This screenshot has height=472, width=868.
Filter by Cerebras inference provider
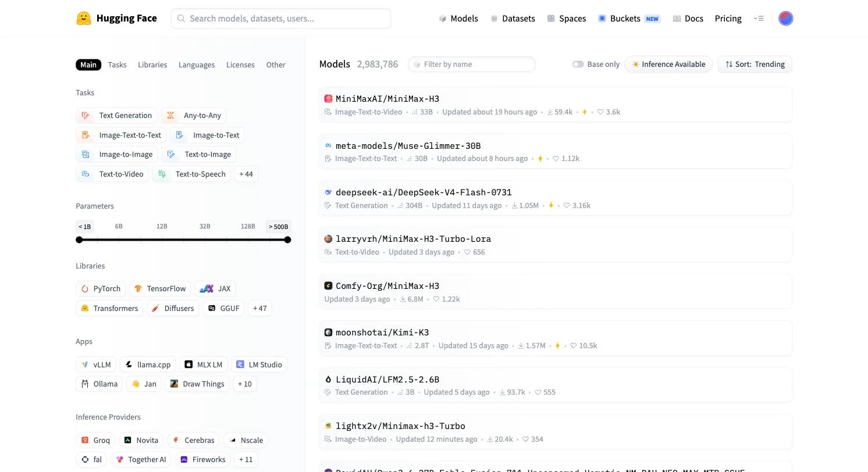[194, 440]
